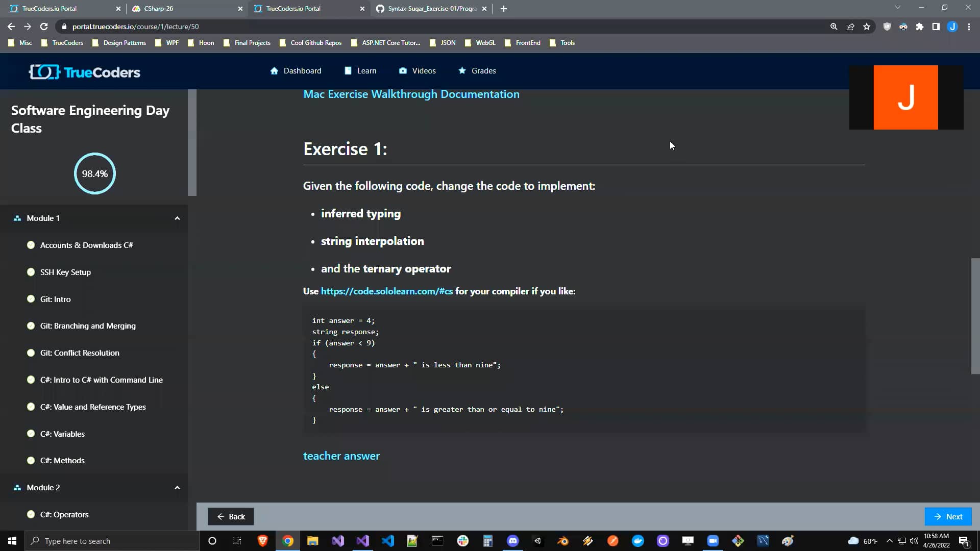Screen dimensions: 980x551
Task: Toggle the status bullet for C#: Variables
Action: tap(31, 434)
